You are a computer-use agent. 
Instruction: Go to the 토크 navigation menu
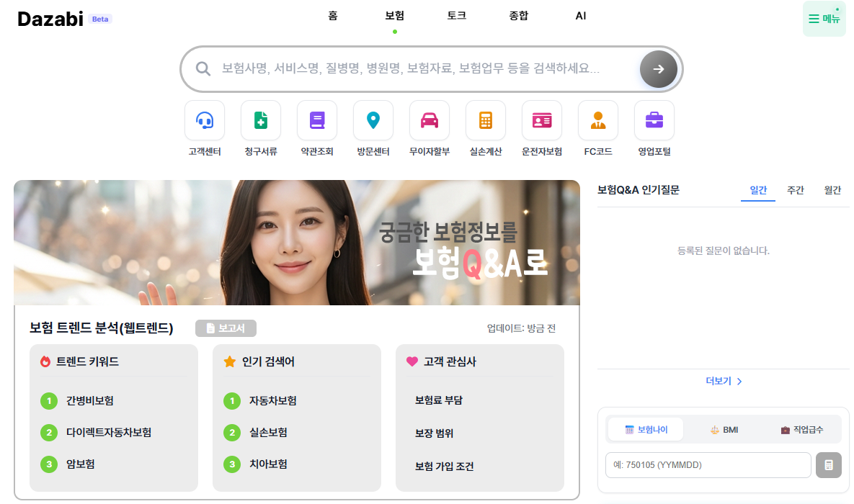coord(457,16)
